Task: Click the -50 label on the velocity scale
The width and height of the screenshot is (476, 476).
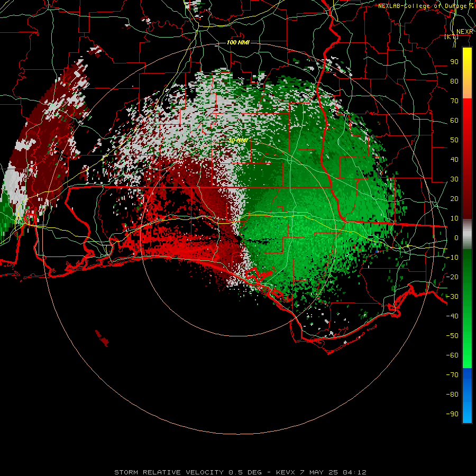Action: click(x=452, y=335)
